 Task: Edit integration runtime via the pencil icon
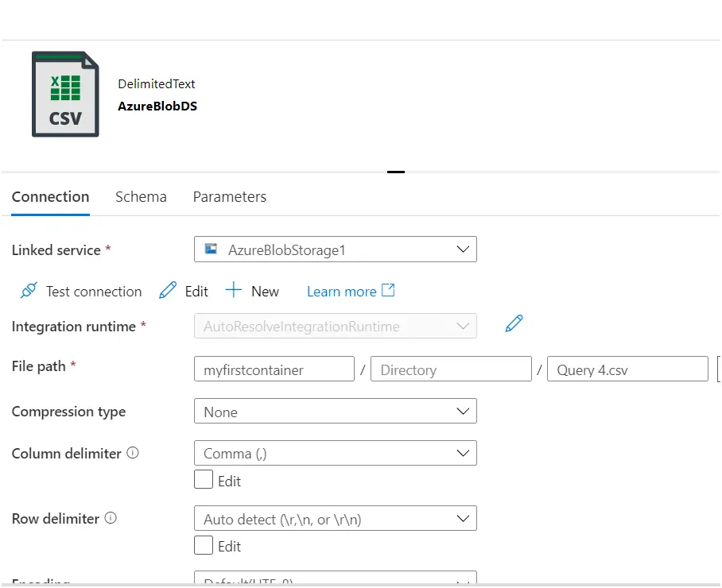[x=514, y=323]
